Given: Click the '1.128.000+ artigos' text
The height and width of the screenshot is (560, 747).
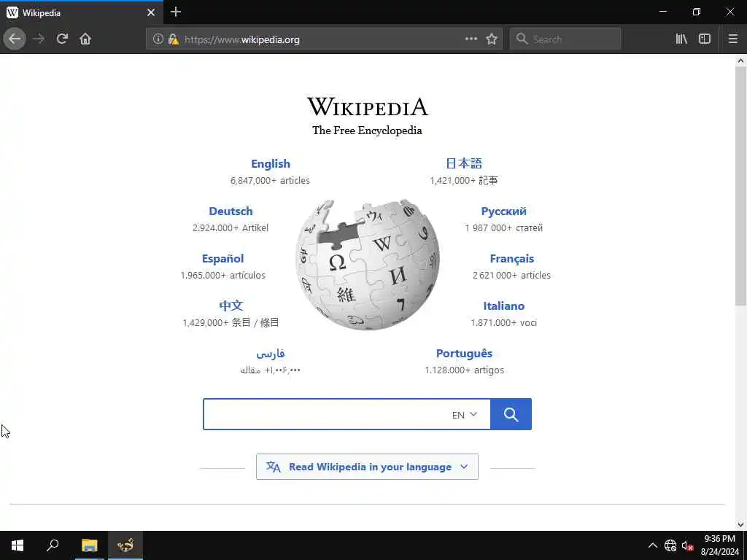Looking at the screenshot, I should click(465, 370).
